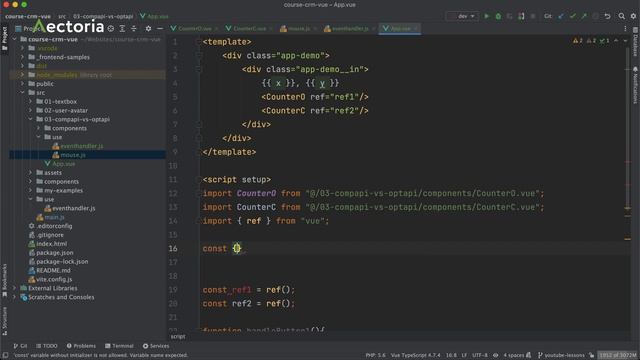This screenshot has height=360, width=640.
Task: Open the editor tabs more-options dots
Action: [625, 29]
